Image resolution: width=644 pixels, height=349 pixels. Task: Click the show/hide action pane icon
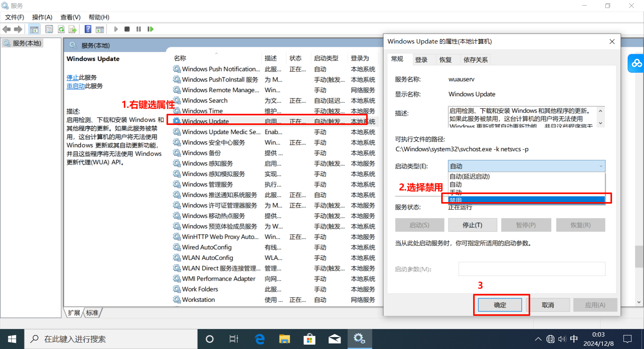[100, 29]
